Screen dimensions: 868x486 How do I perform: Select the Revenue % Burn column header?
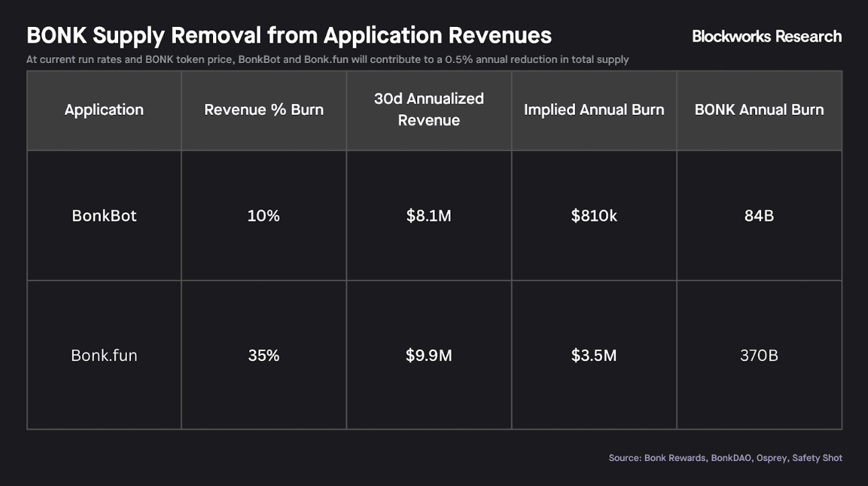pyautogui.click(x=264, y=109)
